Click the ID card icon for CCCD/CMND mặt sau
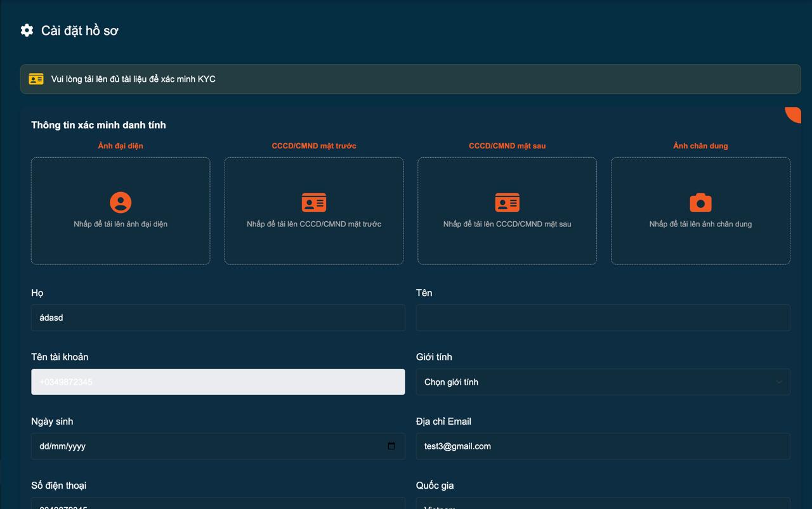Viewport: 812px width, 509px height. (x=507, y=202)
